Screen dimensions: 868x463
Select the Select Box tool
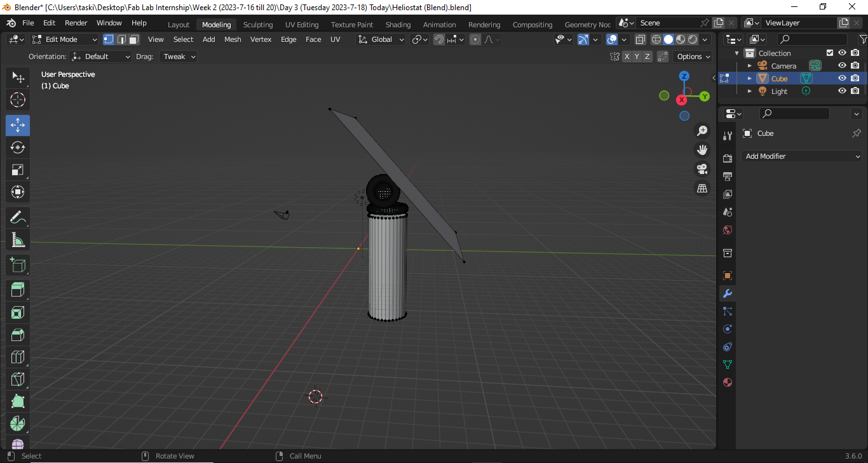pos(18,77)
